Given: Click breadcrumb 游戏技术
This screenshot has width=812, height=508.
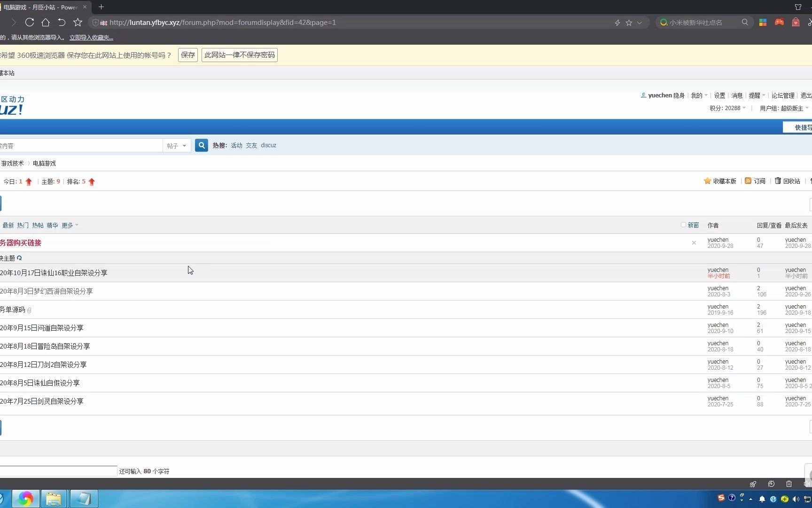Looking at the screenshot, I should pyautogui.click(x=12, y=163).
